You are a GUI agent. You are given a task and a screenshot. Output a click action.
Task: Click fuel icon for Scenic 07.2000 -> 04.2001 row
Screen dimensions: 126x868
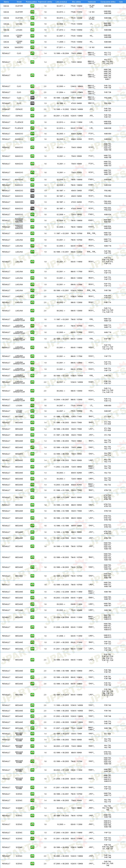point(32,833)
